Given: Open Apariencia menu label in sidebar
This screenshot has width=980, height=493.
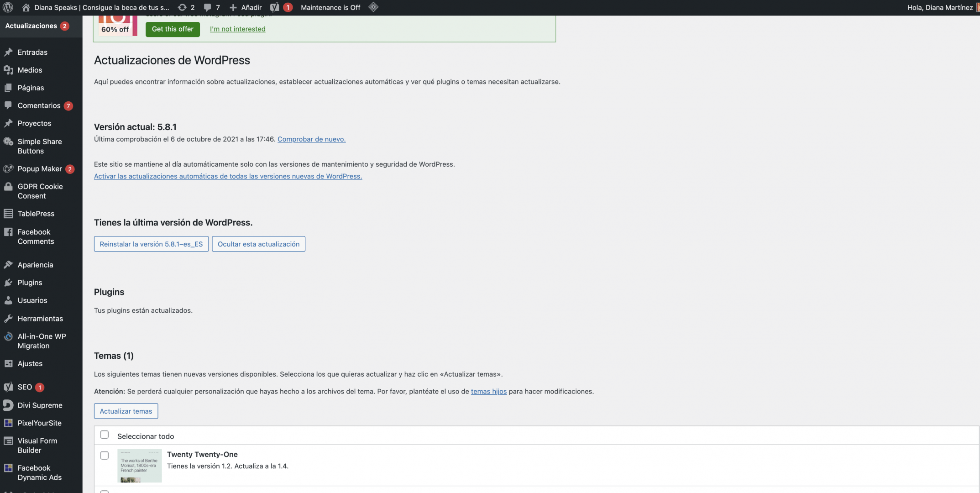Looking at the screenshot, I should click(35, 265).
